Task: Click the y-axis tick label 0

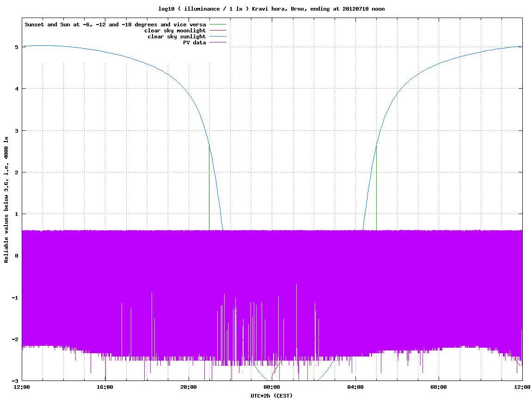Action: pos(16,256)
